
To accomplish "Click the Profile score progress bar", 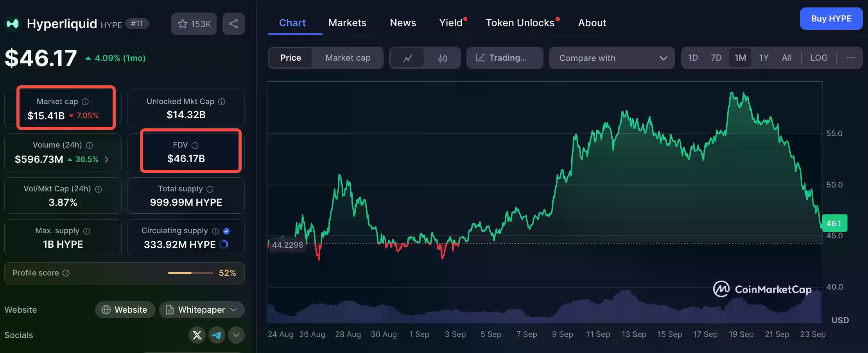I will point(190,273).
